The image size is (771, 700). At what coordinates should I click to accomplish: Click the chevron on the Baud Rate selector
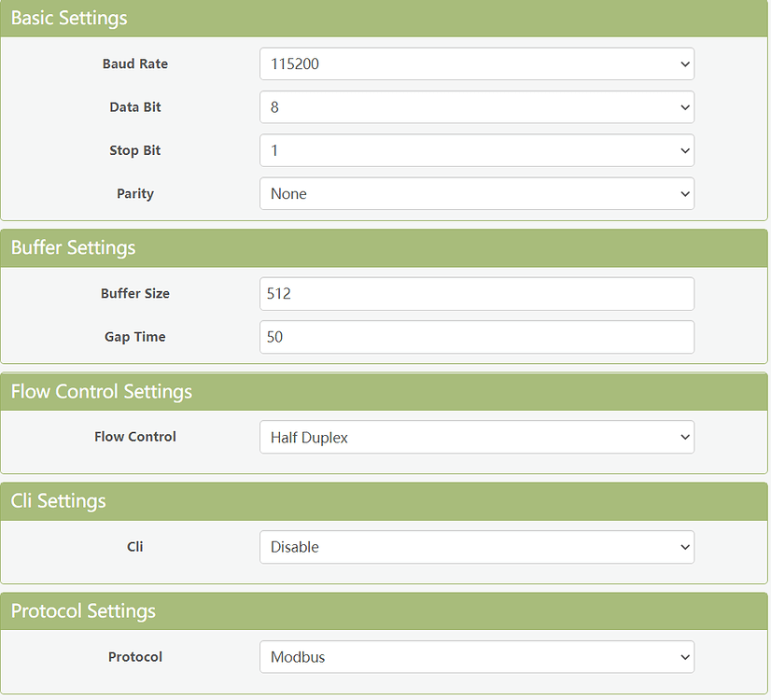click(x=685, y=63)
